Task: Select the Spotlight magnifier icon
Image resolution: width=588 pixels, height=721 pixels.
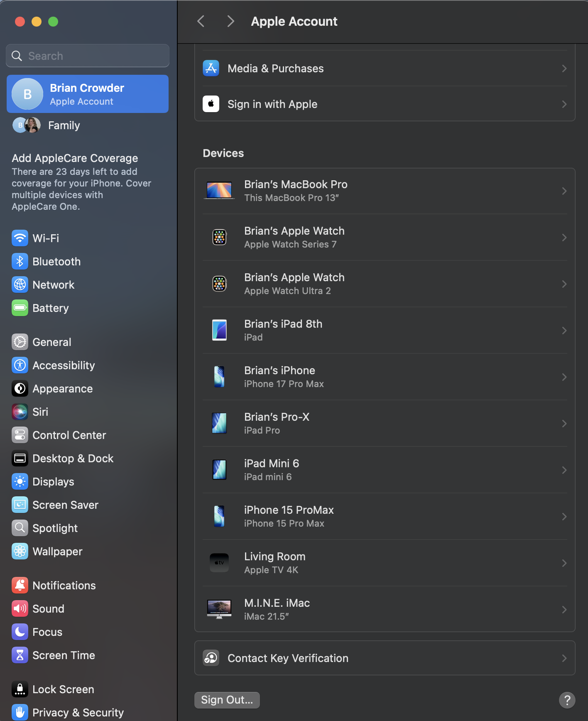Action: (x=20, y=528)
